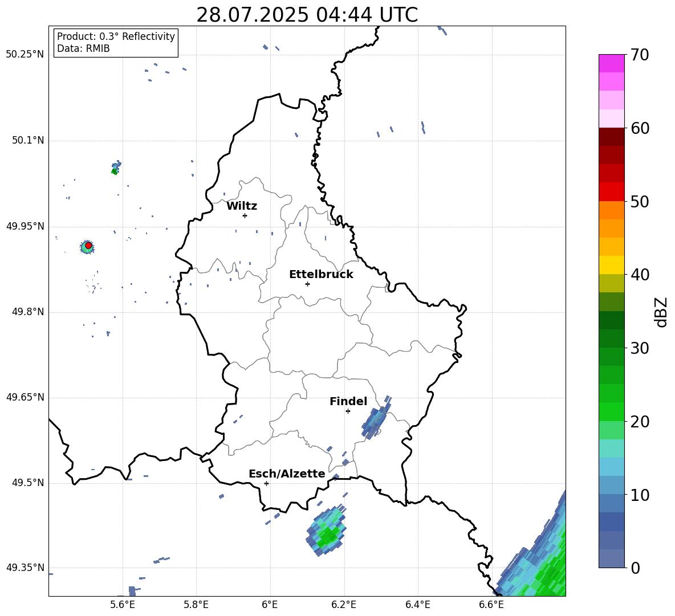This screenshot has width=675, height=616.
Task: Click the blue echo cell east of Findel
Action: [376, 418]
